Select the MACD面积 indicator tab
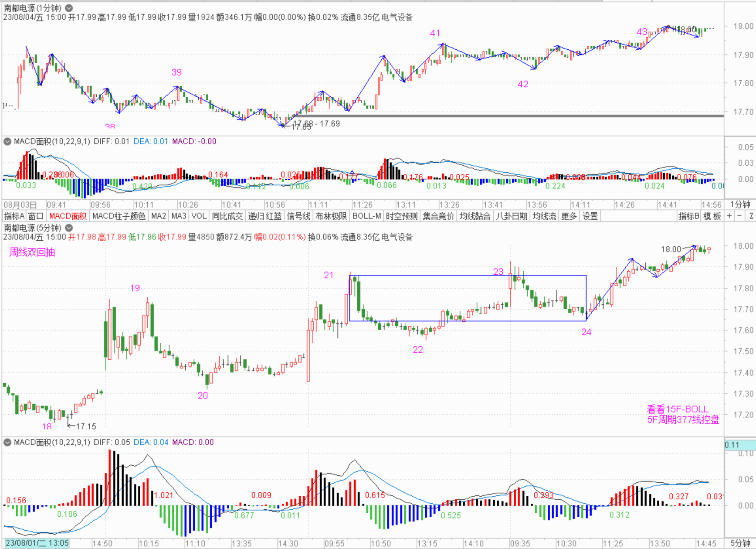This screenshot has width=756, height=549. tap(68, 216)
